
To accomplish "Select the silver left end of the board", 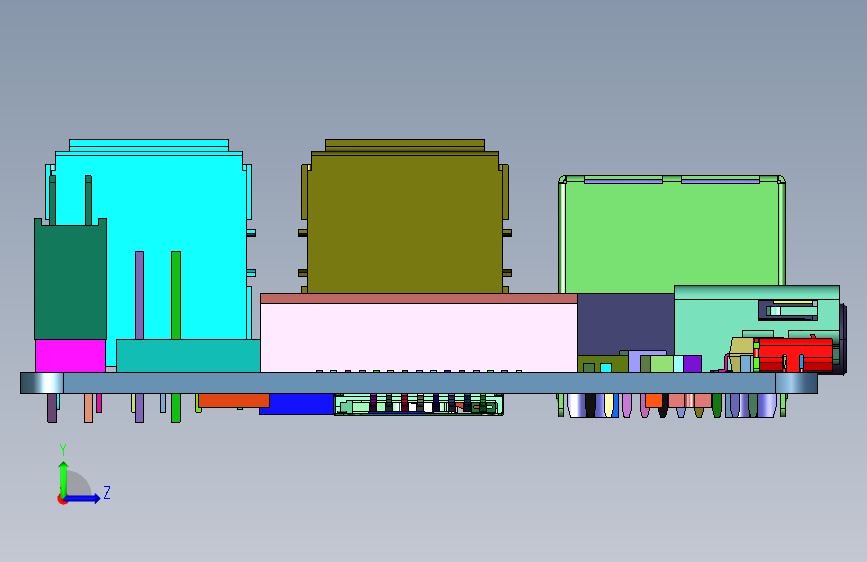I will click(42, 383).
